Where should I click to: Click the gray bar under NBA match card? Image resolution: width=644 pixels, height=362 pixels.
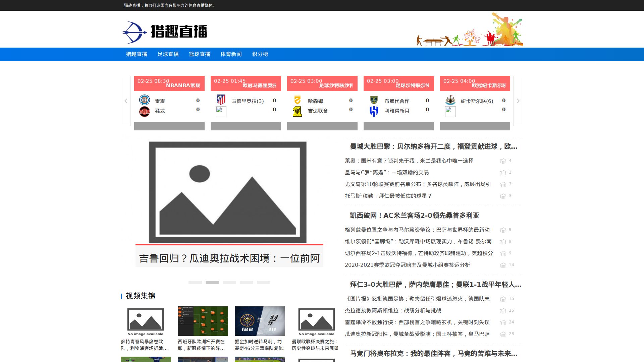click(x=169, y=126)
